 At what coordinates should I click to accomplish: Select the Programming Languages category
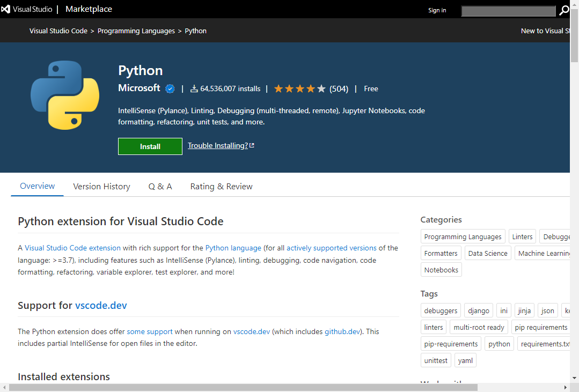click(463, 236)
